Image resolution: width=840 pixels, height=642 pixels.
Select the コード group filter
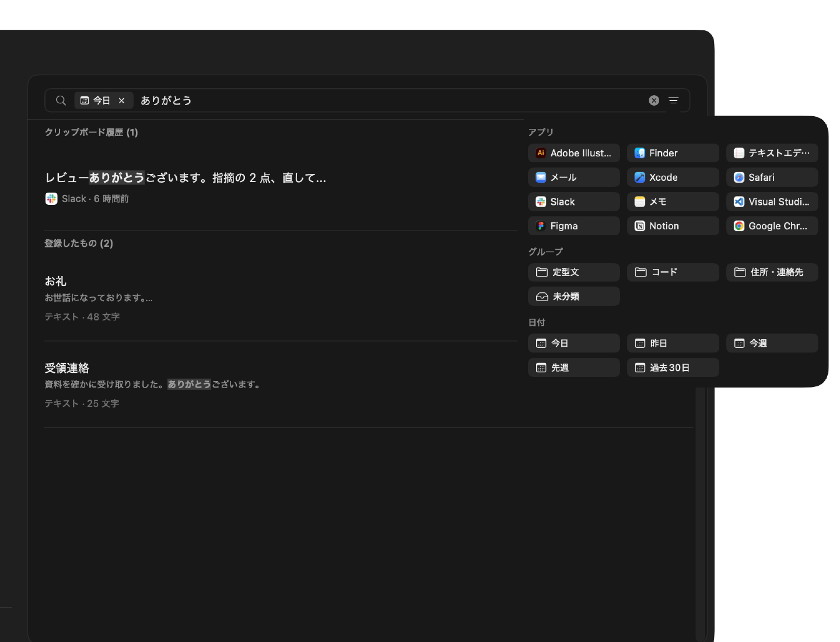click(673, 273)
